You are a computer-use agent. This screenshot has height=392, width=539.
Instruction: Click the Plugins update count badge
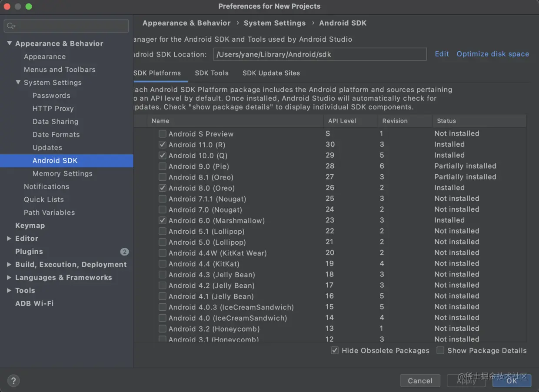tap(124, 252)
